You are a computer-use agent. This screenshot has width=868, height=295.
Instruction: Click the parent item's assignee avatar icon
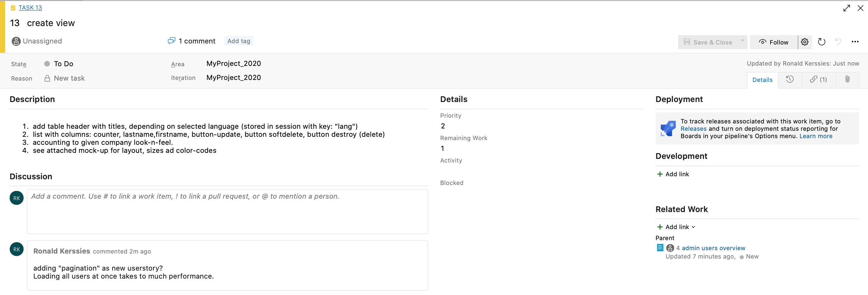[x=670, y=248]
